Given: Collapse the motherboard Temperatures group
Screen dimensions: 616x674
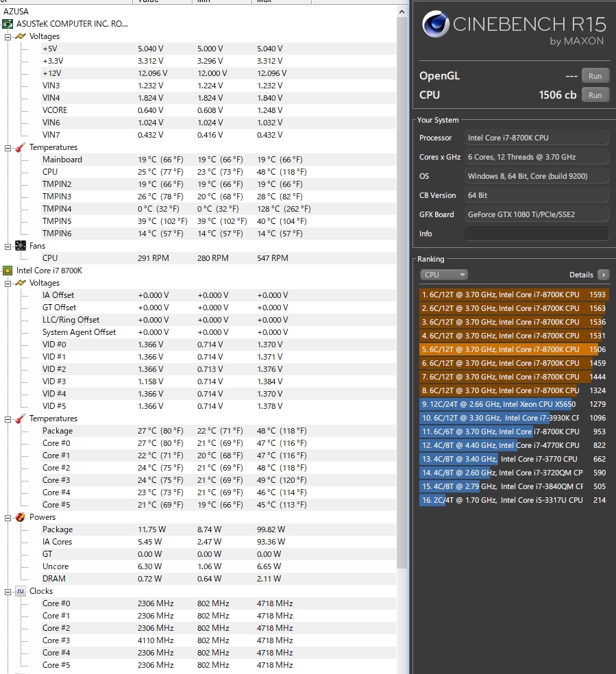Looking at the screenshot, I should coord(8,148).
